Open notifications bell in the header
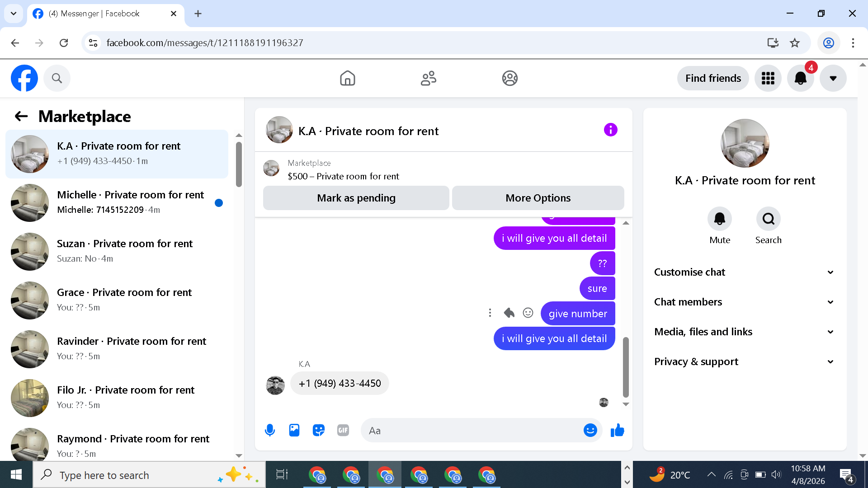The height and width of the screenshot is (488, 868). 800,78
